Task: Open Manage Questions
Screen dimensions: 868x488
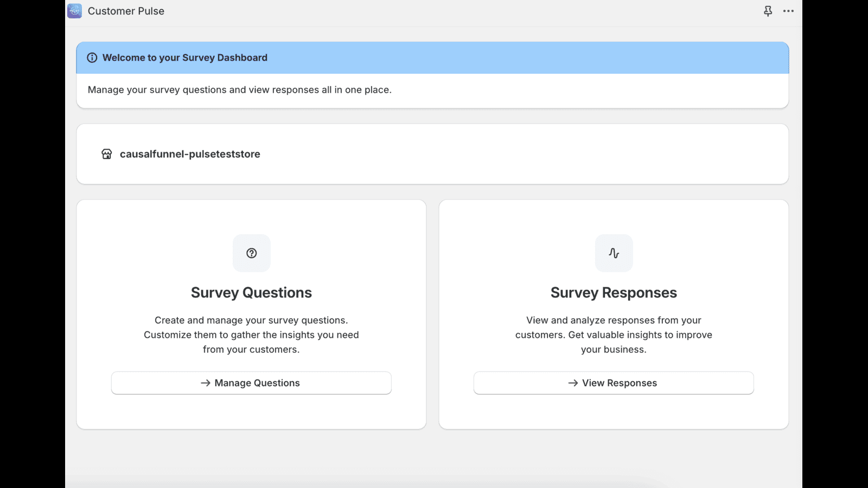Action: (x=251, y=383)
